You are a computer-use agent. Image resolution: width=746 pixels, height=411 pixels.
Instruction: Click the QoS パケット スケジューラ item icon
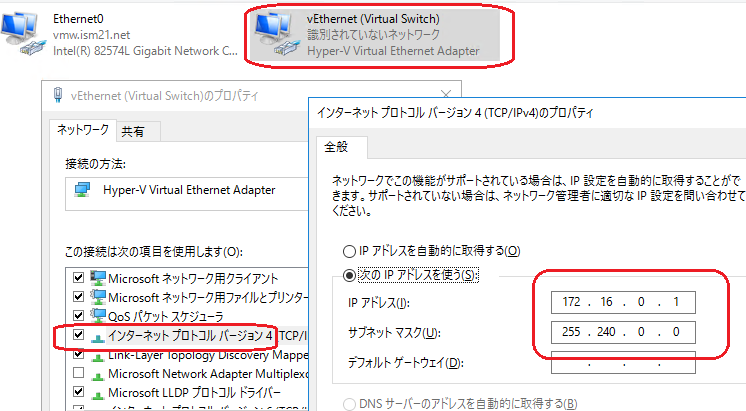(98, 316)
